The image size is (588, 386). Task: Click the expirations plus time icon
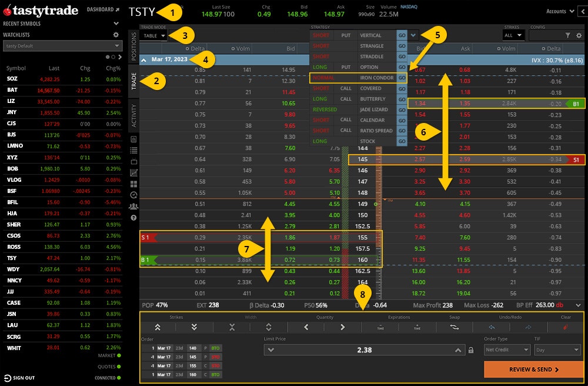(x=417, y=327)
